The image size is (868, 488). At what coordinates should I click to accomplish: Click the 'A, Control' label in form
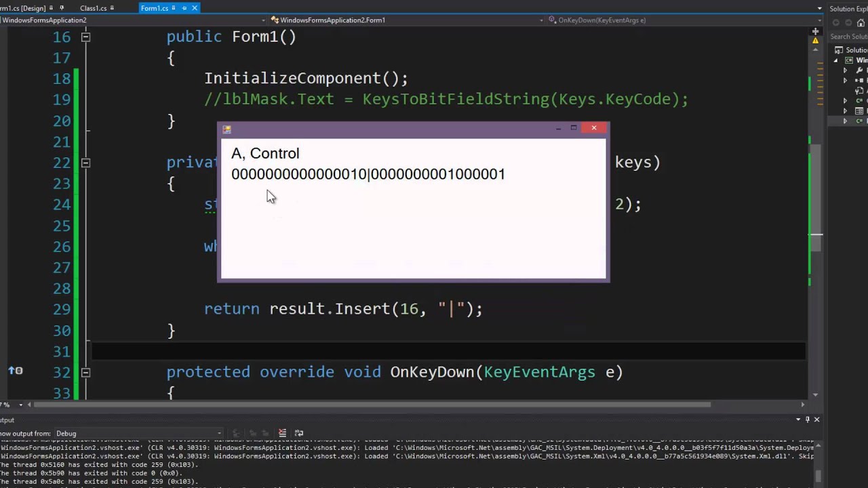(265, 154)
